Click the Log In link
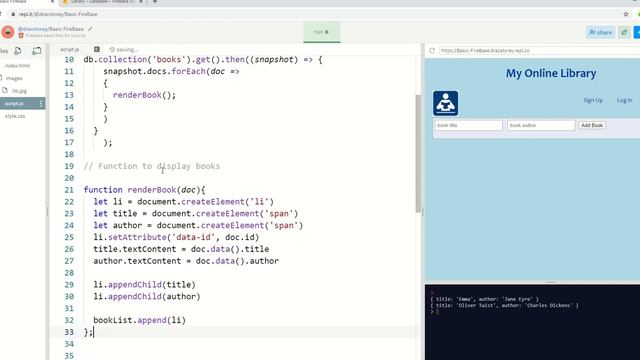 624,100
